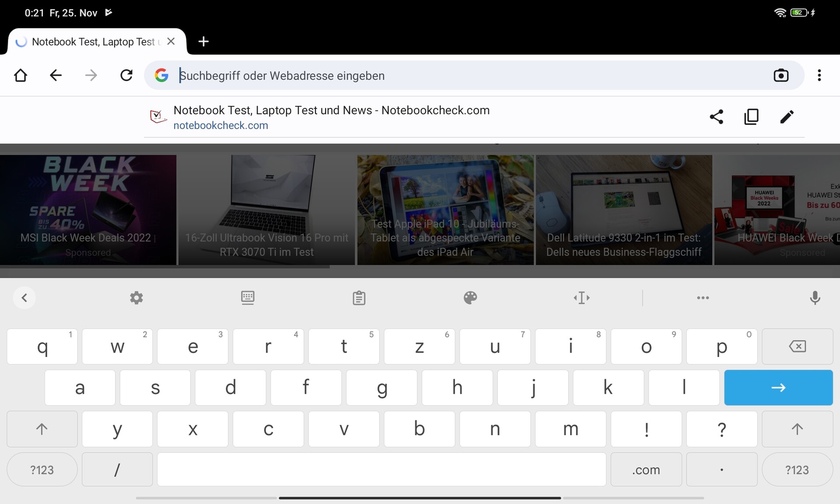840x504 pixels.
Task: Activate voice input microphone
Action: 815,298
